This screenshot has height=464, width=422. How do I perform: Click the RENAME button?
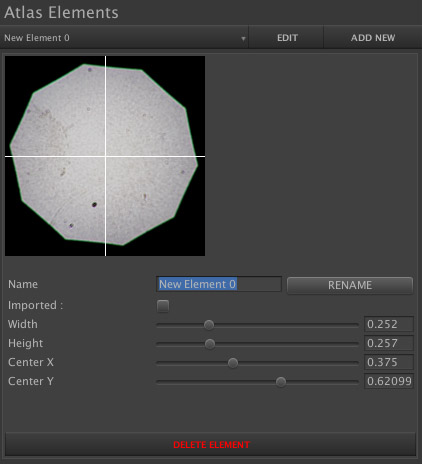(x=350, y=285)
